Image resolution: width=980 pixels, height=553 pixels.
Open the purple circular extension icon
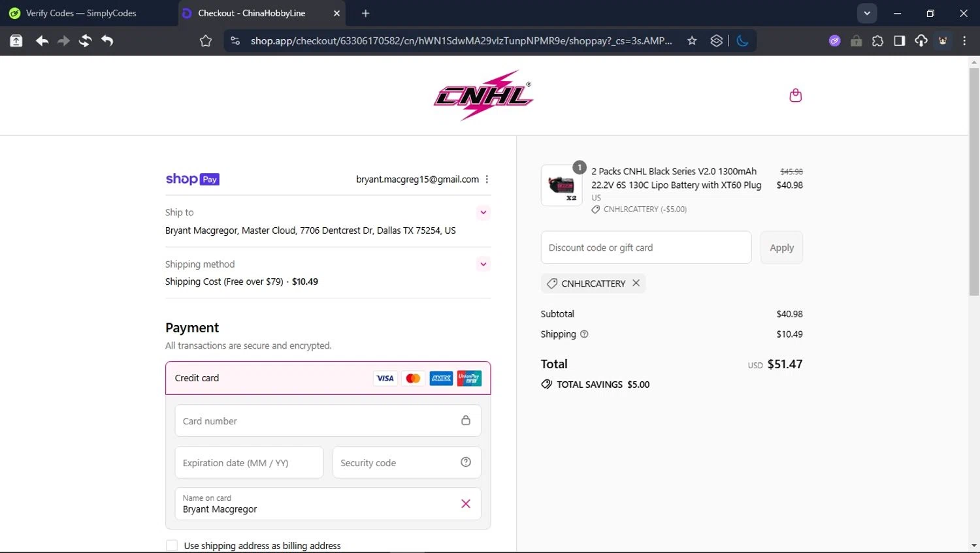coord(834,41)
